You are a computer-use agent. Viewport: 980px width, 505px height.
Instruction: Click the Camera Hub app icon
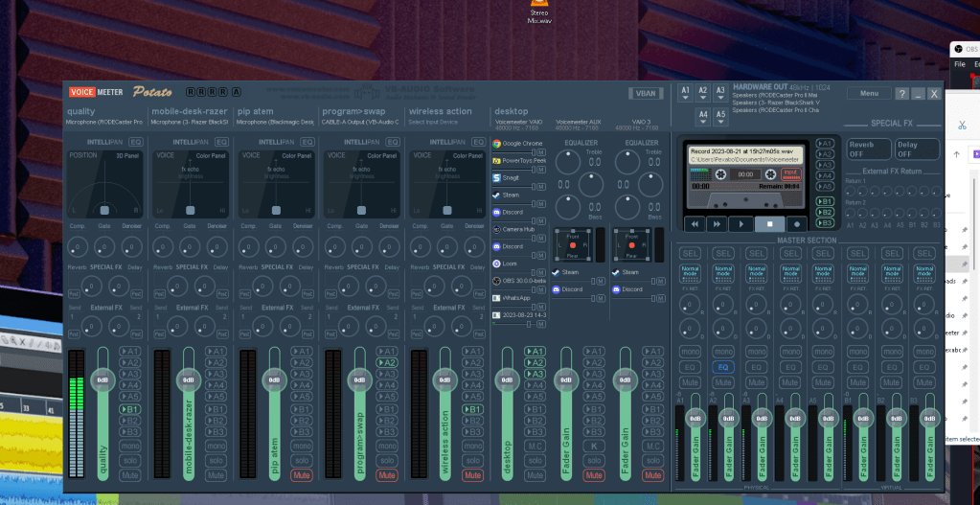(496, 229)
